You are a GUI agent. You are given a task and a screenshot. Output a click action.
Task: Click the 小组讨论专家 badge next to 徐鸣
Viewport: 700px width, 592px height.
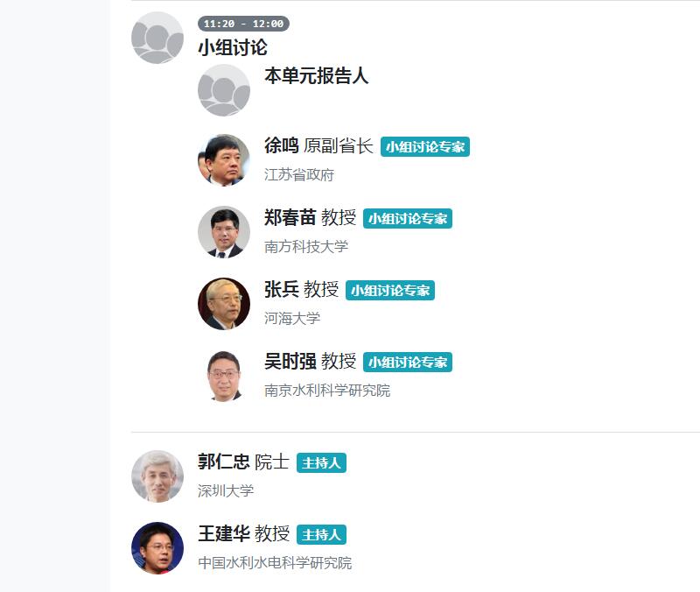[x=425, y=146]
